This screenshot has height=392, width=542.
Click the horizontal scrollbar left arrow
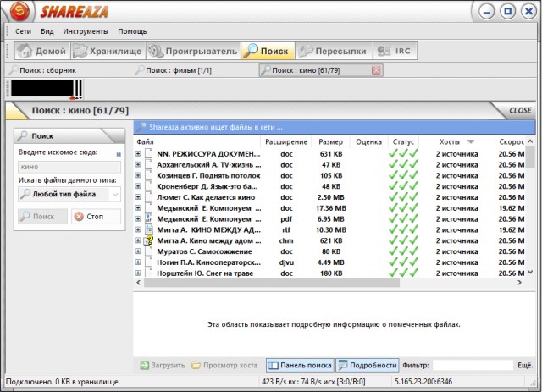[139, 283]
